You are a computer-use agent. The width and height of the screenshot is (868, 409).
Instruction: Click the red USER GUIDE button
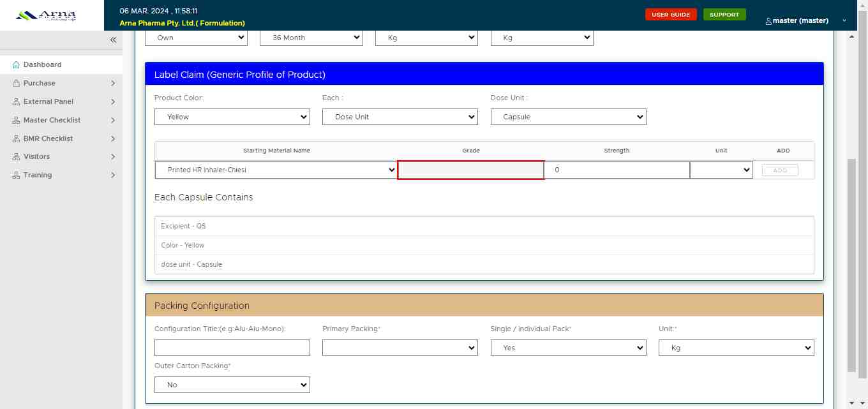pos(670,15)
